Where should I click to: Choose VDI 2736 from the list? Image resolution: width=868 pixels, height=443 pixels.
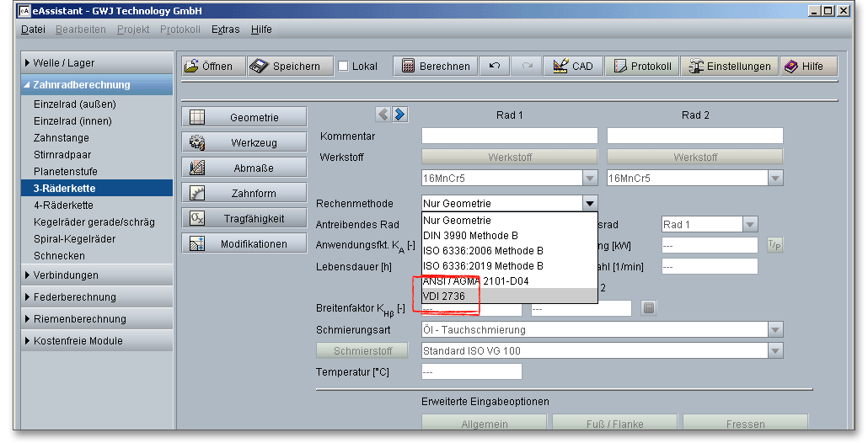444,296
